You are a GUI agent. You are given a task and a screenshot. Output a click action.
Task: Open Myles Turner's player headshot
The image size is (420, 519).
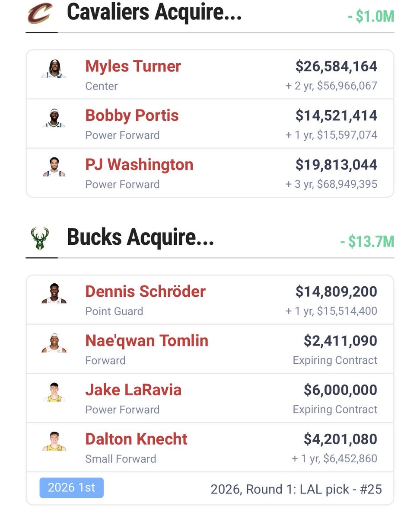[x=54, y=69]
